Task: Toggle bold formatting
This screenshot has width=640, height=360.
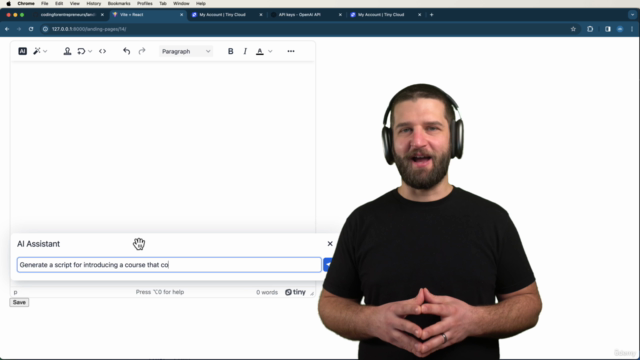Action: pos(231,51)
